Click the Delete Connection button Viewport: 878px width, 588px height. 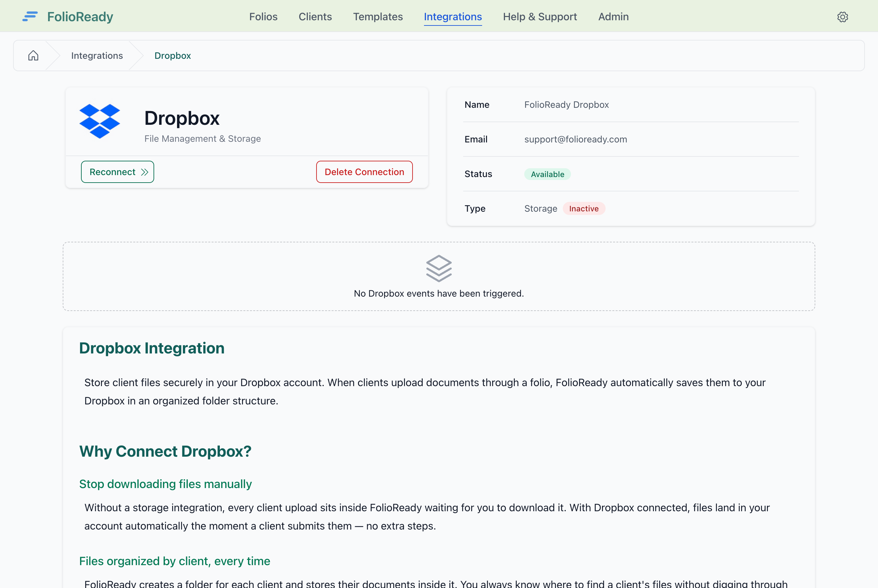(x=364, y=172)
